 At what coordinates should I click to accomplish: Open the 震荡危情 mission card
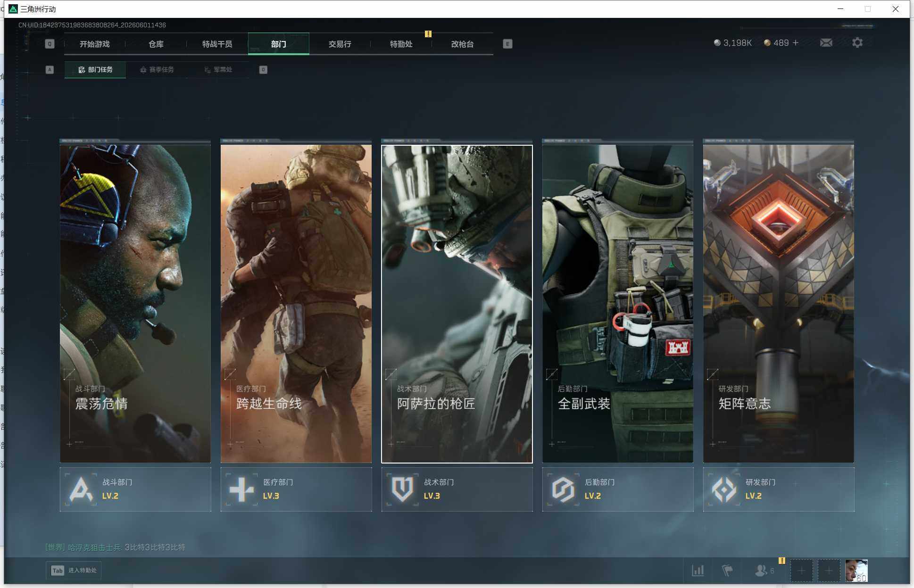pyautogui.click(x=135, y=304)
